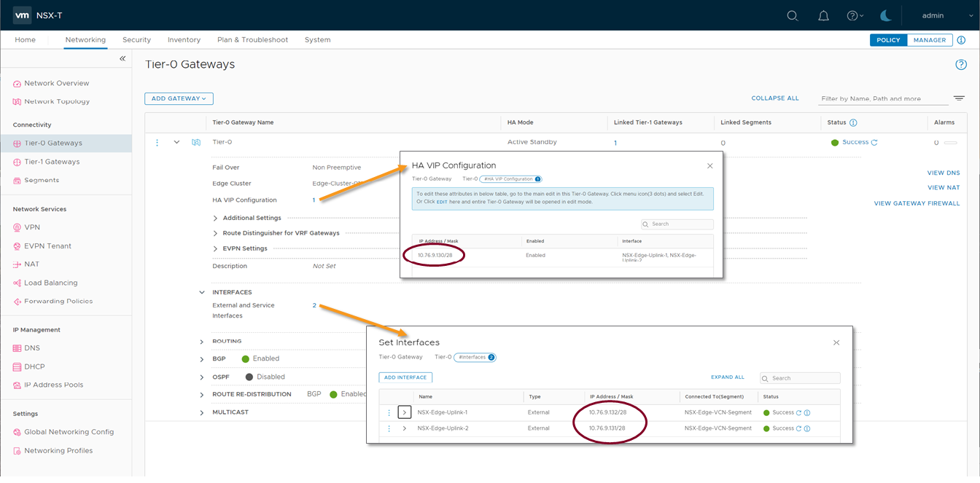Click the View Gateway Firewall link

coord(917,203)
